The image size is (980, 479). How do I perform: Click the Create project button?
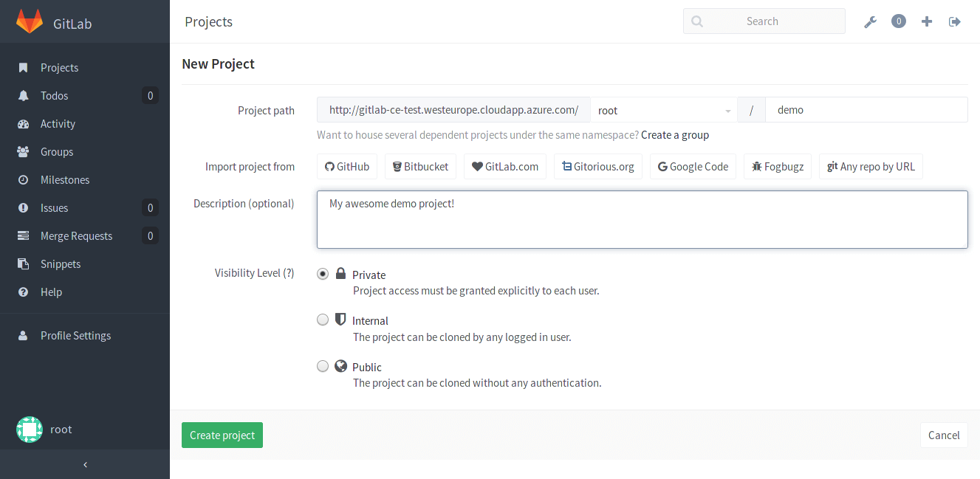tap(222, 435)
